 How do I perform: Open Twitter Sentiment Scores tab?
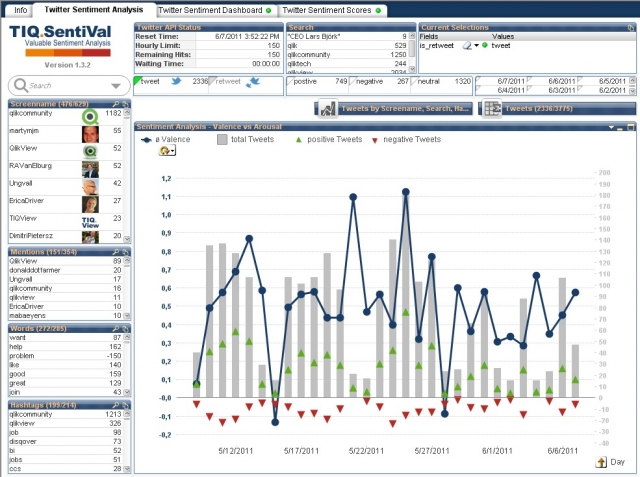pyautogui.click(x=331, y=10)
